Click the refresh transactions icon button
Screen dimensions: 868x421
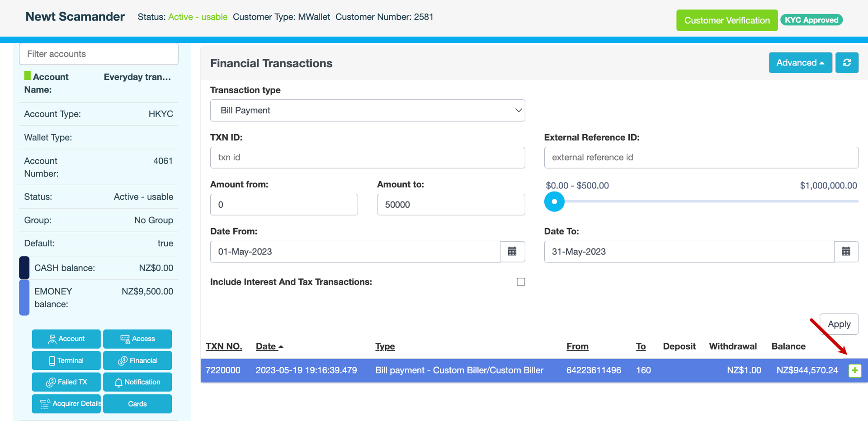[847, 63]
